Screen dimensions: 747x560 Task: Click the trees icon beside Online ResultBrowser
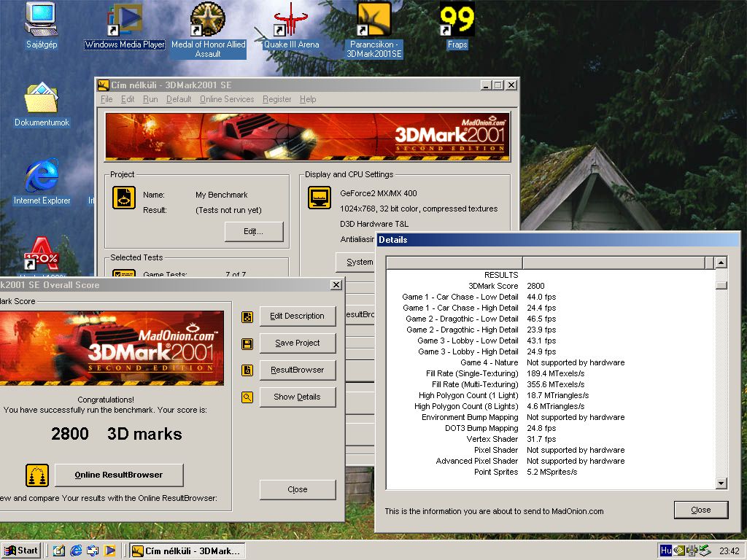point(37,475)
